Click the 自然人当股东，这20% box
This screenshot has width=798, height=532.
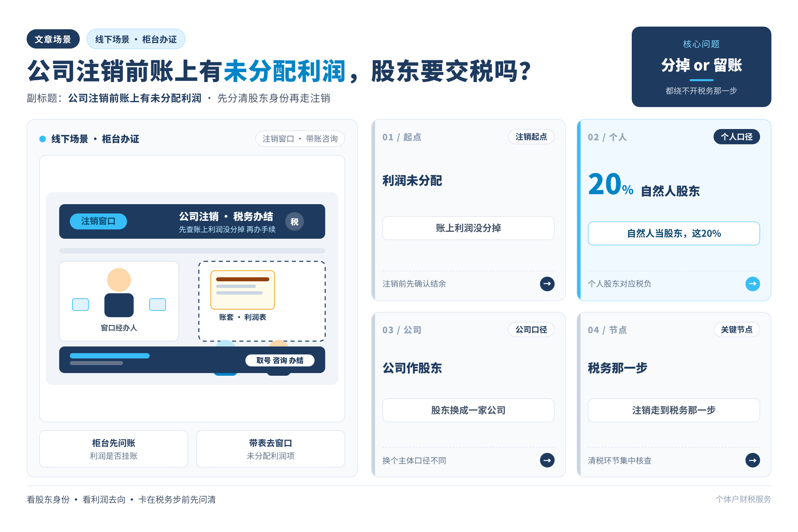674,233
